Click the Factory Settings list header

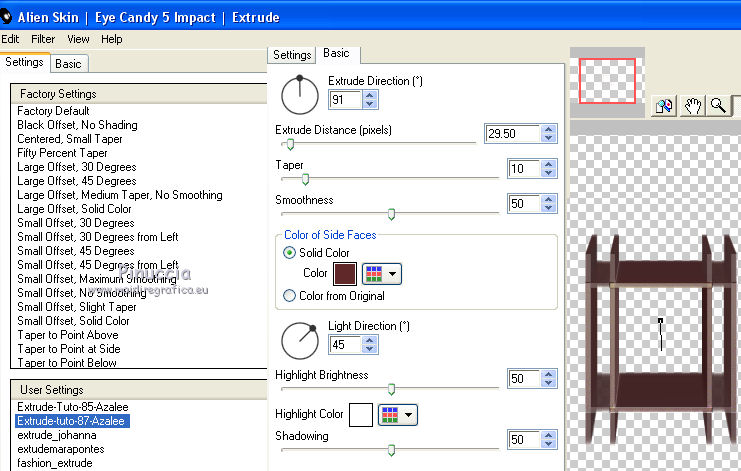139,94
